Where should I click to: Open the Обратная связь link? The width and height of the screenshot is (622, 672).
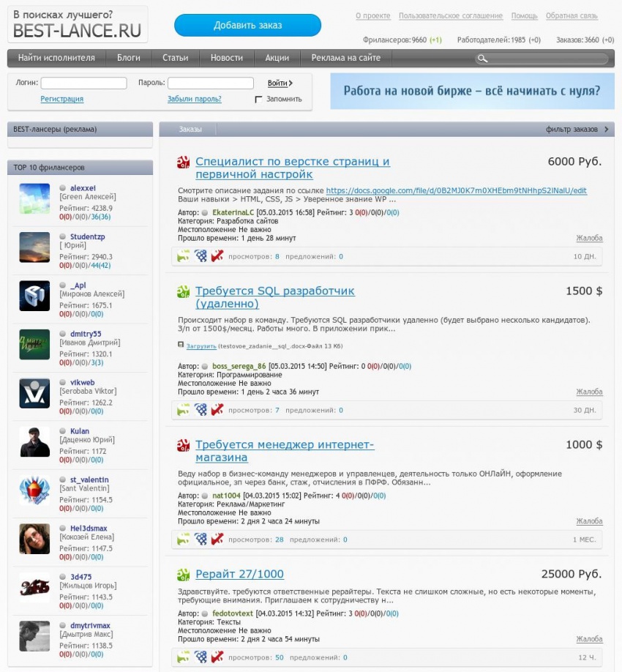point(572,16)
